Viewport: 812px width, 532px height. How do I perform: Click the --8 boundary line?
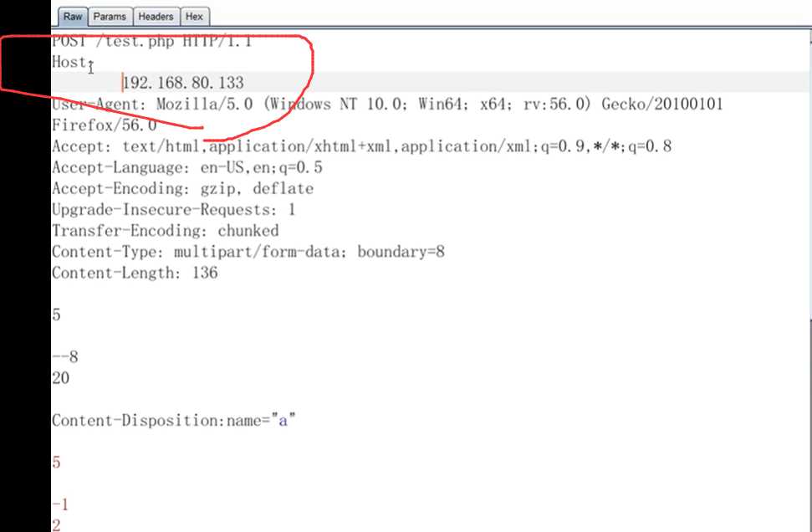click(65, 357)
